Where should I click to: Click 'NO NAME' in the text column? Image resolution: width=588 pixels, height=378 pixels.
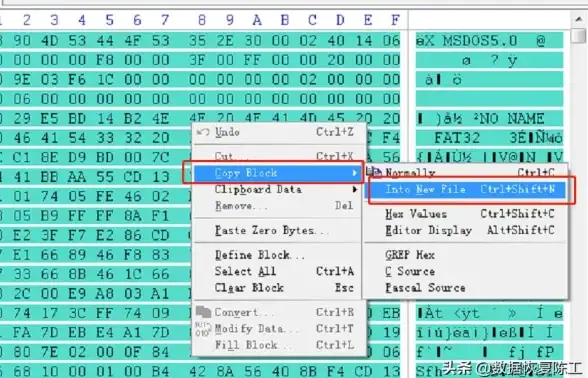click(x=512, y=118)
